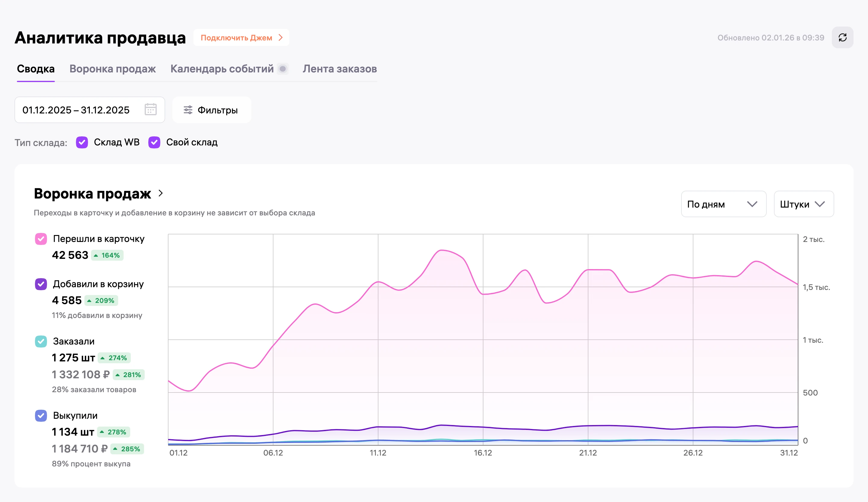Screen dimensions: 868x502
Task: Click the 16.12 date axis label
Action: (x=483, y=453)
